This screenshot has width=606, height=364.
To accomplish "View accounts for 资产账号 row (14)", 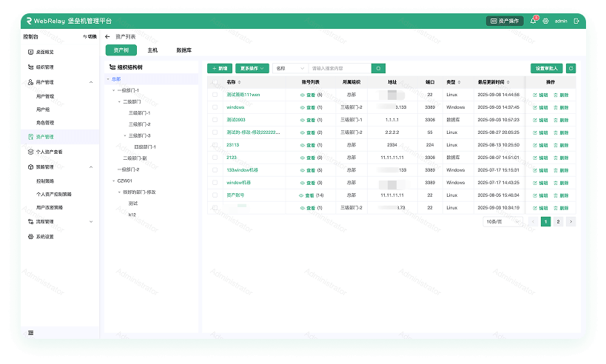I will [x=312, y=195].
